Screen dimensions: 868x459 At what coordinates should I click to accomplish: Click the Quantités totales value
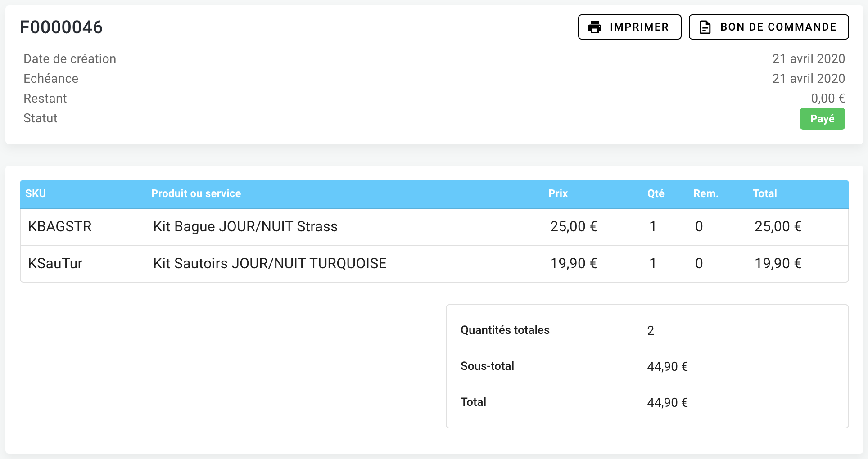click(651, 330)
